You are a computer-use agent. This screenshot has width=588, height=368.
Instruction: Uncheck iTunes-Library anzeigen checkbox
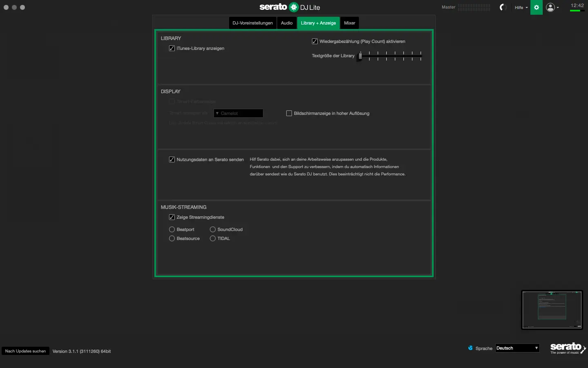point(172,48)
